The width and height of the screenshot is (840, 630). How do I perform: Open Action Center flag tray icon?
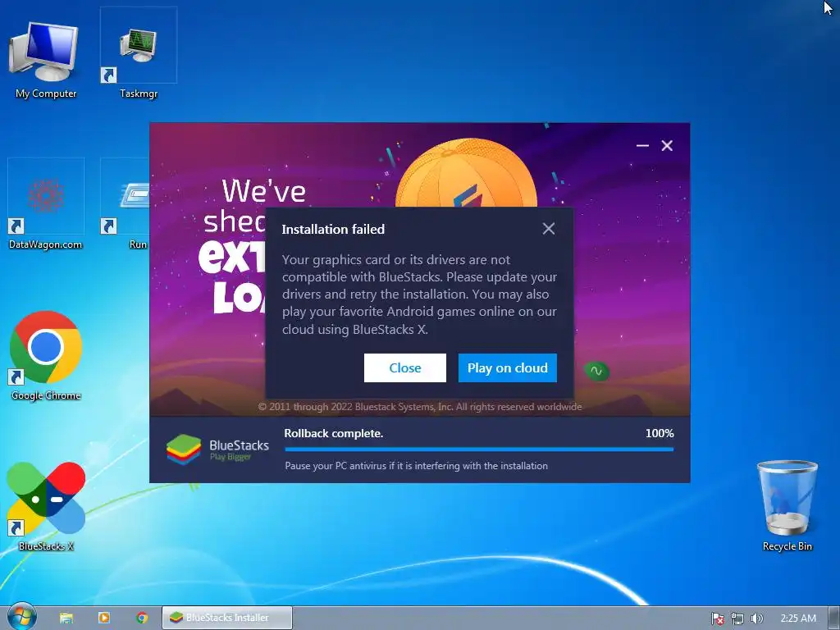tap(717, 619)
